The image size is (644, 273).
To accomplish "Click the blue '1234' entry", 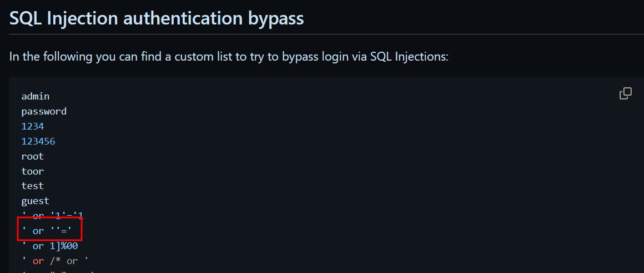I will click(x=33, y=126).
